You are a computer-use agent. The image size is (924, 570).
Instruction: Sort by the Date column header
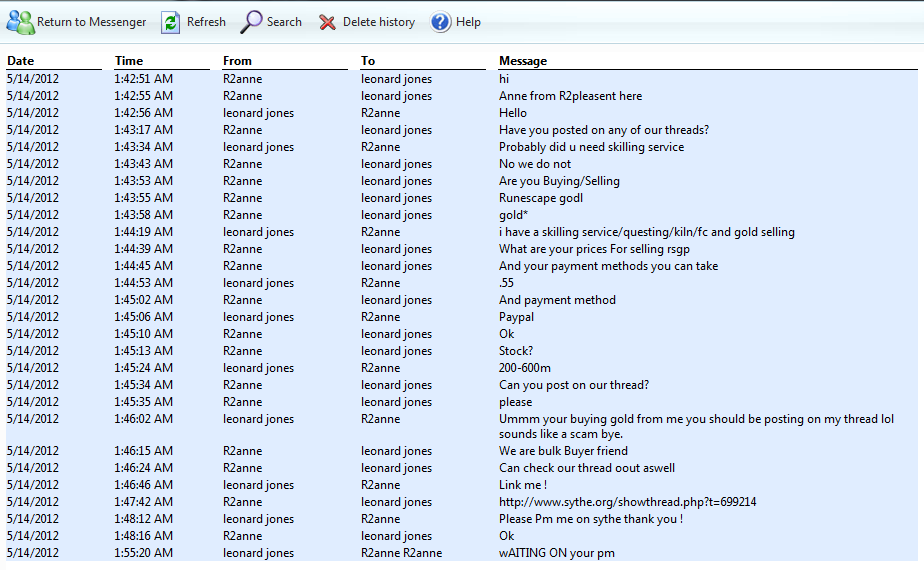(x=21, y=61)
